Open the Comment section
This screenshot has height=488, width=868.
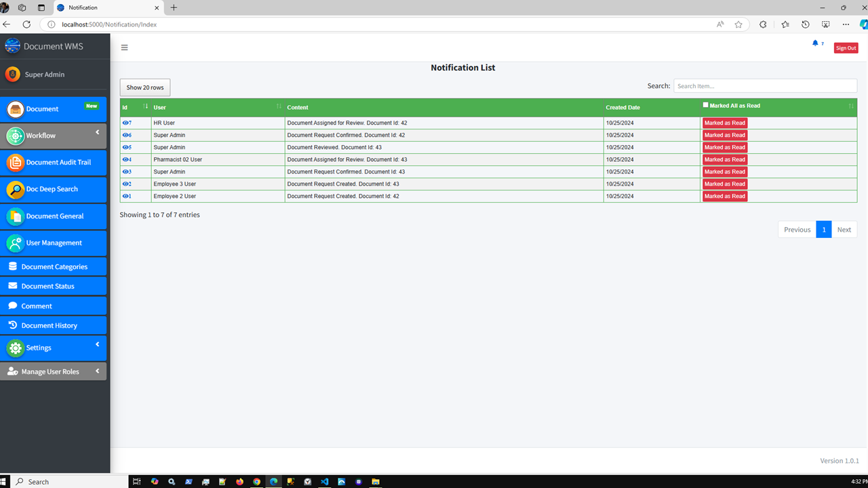coord(54,306)
